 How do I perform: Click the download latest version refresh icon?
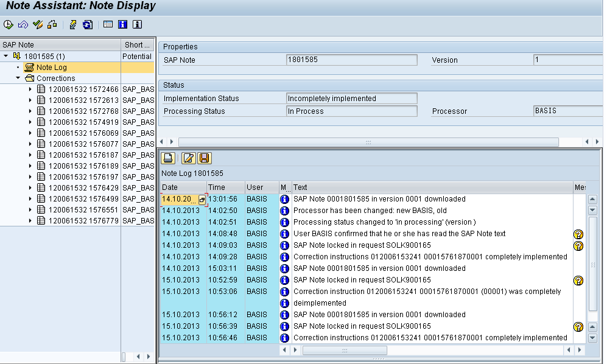click(x=88, y=25)
